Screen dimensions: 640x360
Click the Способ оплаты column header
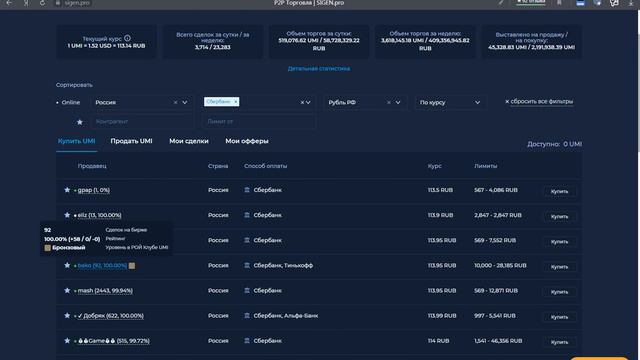point(265,166)
